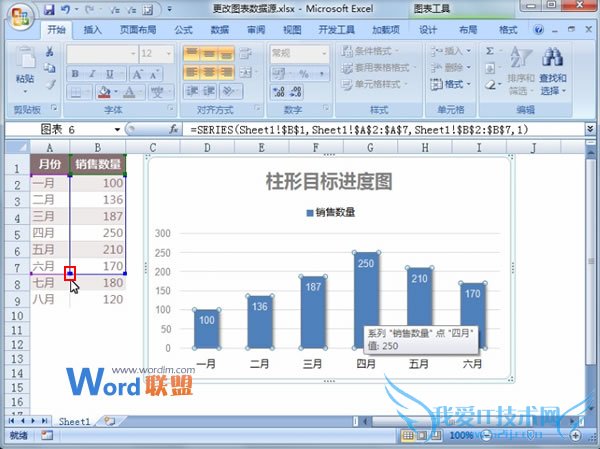
Task: Open the font size 12 dropdown
Action: (x=169, y=54)
